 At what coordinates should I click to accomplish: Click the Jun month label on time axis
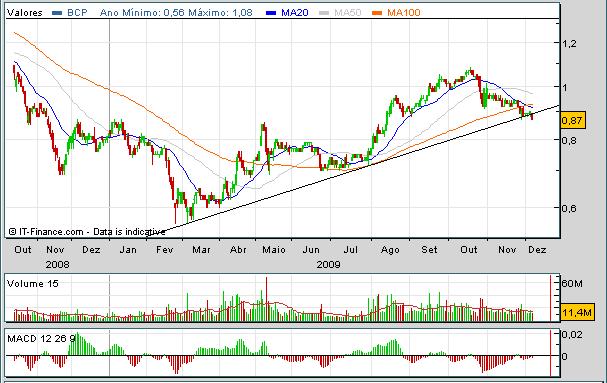tap(311, 250)
